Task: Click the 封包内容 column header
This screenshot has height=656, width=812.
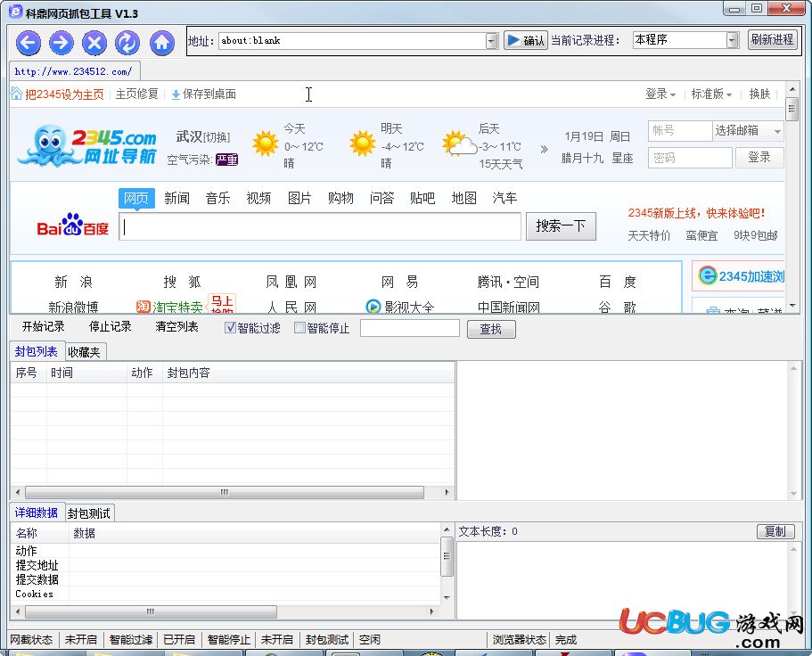Action: click(x=308, y=373)
